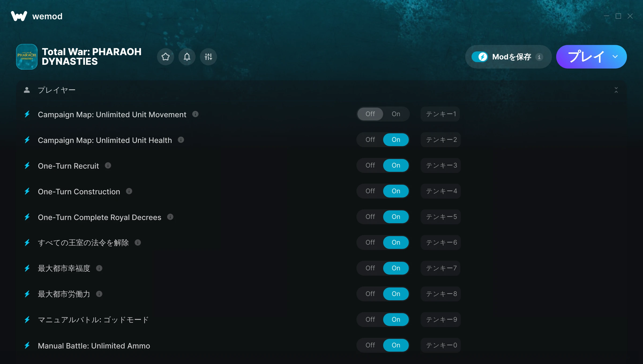This screenshot has height=364, width=643.
Task: Click lightning icon for One-Turn Construction
Action: tap(27, 191)
